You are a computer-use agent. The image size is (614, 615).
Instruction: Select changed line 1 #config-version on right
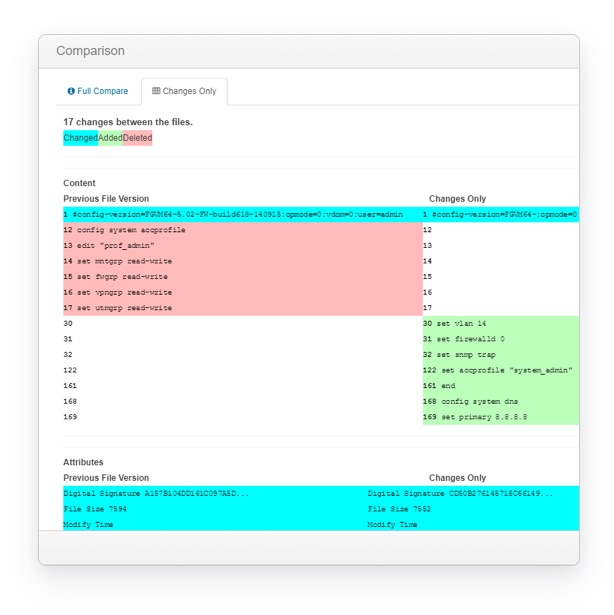(x=501, y=215)
